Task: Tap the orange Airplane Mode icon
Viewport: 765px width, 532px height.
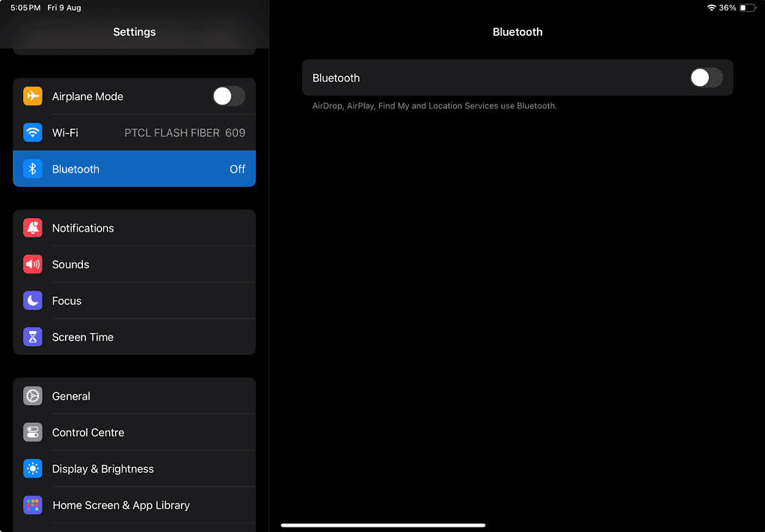Action: click(x=33, y=96)
